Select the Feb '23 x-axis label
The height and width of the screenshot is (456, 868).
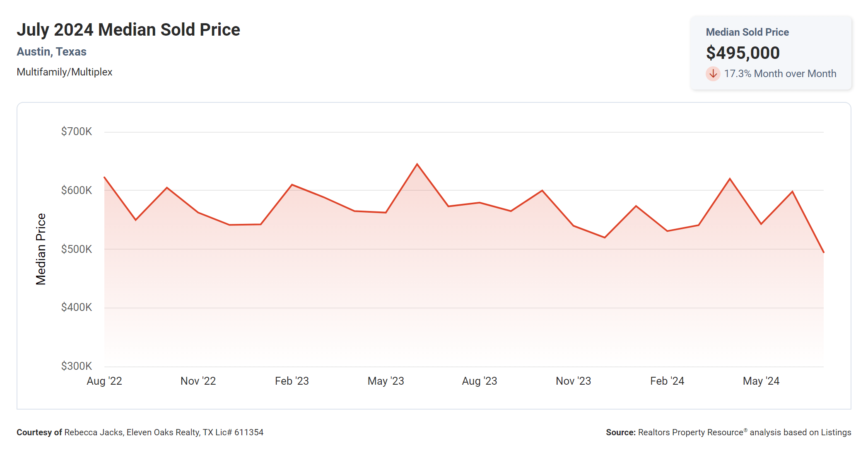pos(292,381)
